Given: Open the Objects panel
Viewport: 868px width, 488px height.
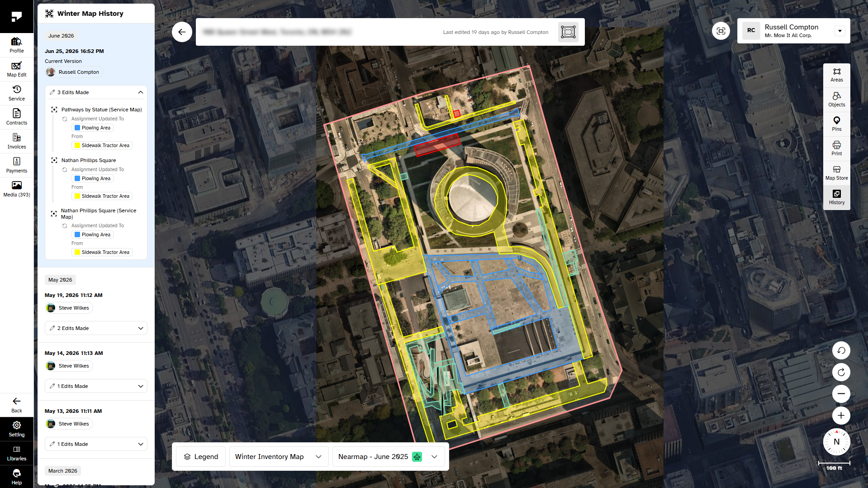Looking at the screenshot, I should click(836, 100).
